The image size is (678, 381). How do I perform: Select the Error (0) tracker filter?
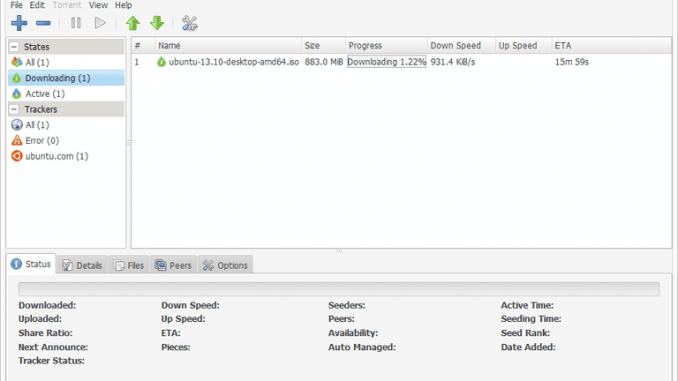[x=66, y=141]
